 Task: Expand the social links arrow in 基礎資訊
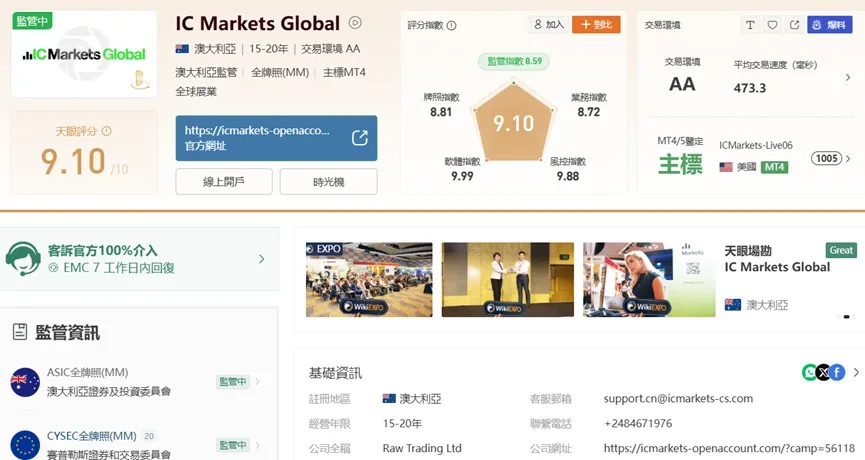click(x=856, y=373)
